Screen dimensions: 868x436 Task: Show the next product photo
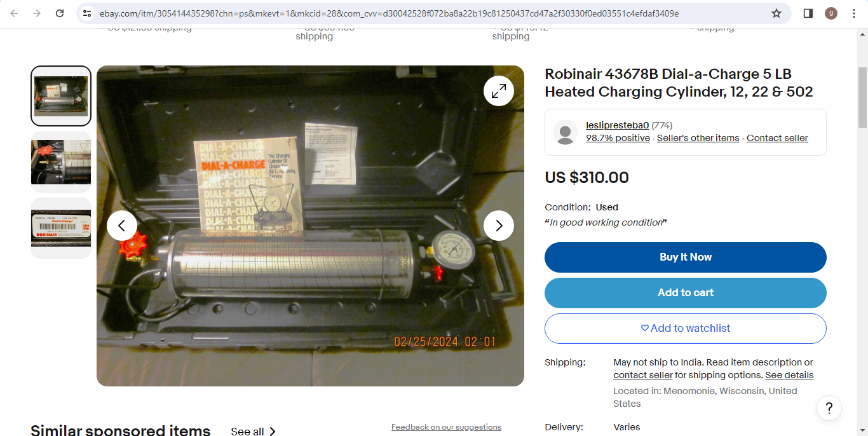pos(499,226)
